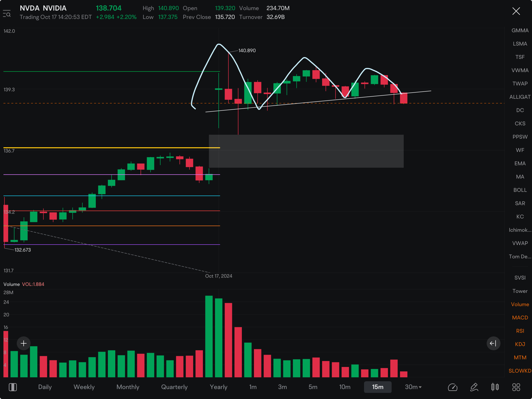Viewport: 532px width, 399px height.
Task: Switch to the Quarterly timeframe
Action: [174, 387]
